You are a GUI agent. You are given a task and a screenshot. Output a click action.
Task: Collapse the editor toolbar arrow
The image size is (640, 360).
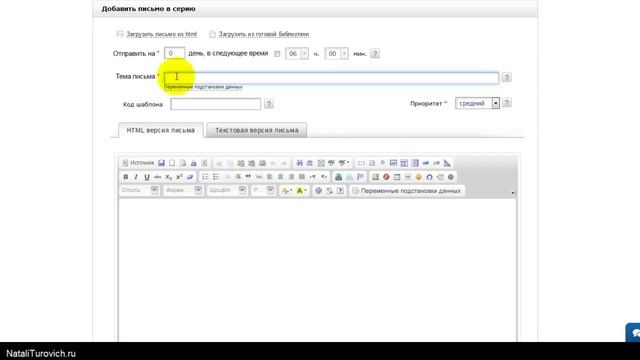(513, 193)
